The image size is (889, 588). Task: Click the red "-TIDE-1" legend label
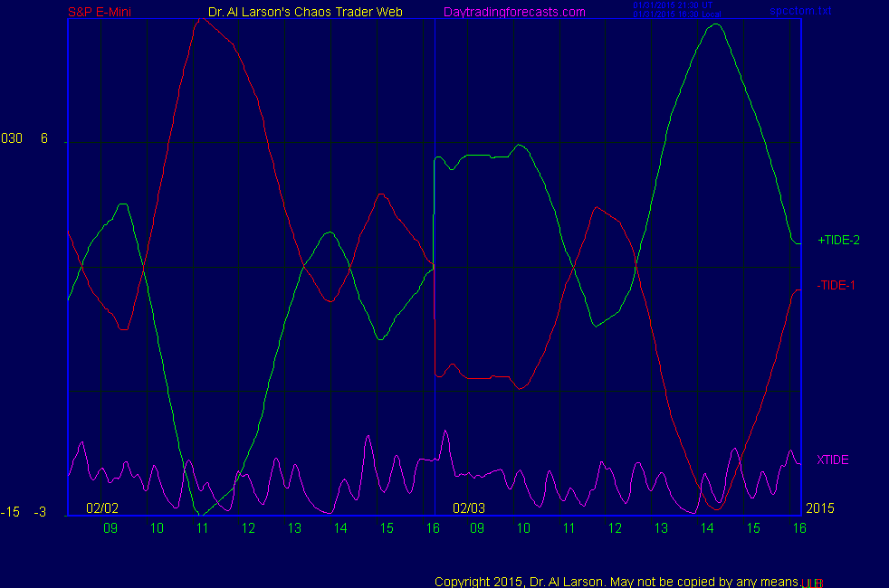pos(836,286)
